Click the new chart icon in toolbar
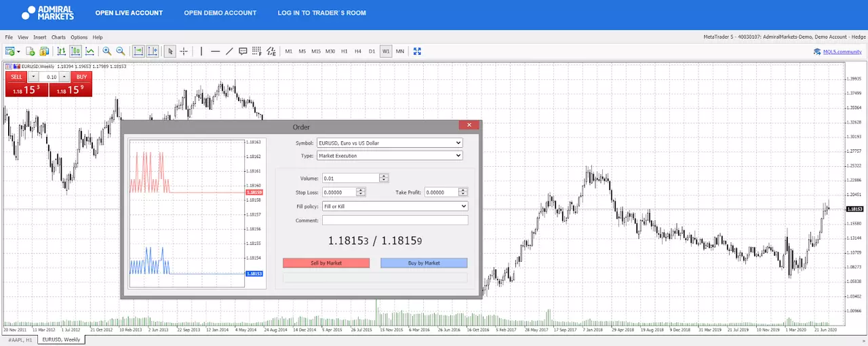Viewport: 868px width, 346px height. pyautogui.click(x=10, y=51)
